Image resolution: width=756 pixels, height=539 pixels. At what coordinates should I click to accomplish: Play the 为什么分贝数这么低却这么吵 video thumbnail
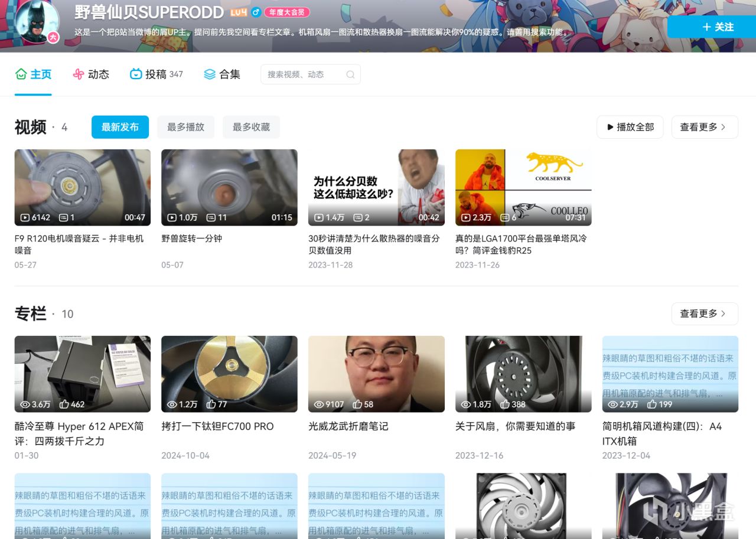[376, 187]
